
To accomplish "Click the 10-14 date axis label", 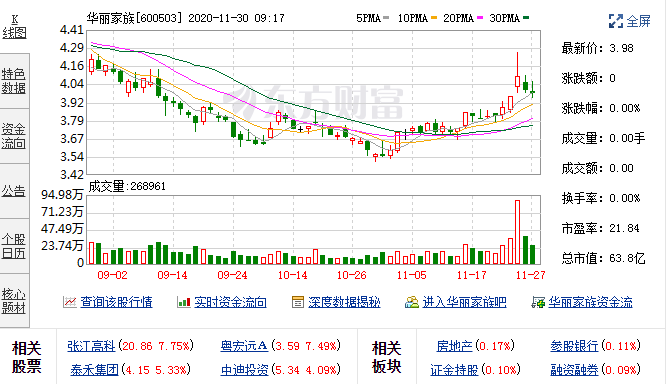I will 292,275.
